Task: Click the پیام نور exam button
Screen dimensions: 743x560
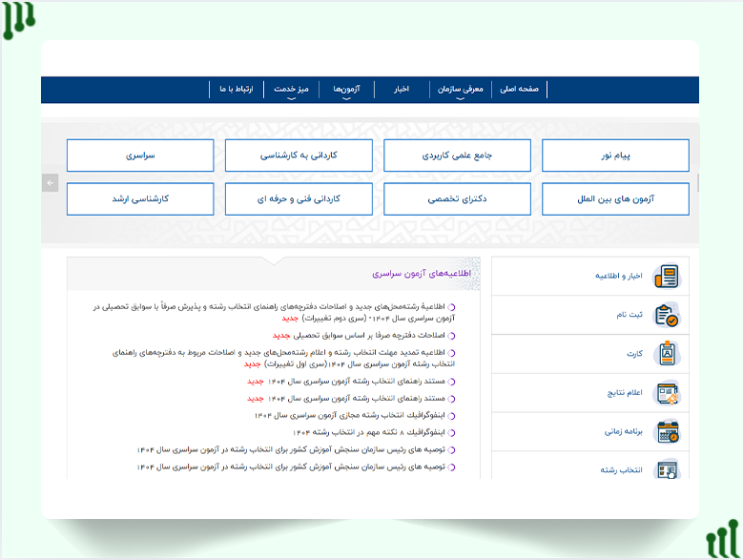Action: (x=615, y=156)
